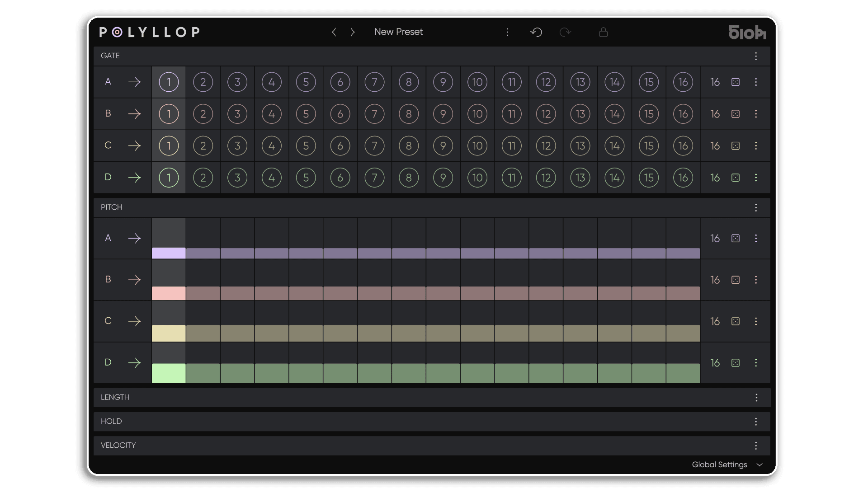Collapse the PITCH section header

tap(432, 207)
